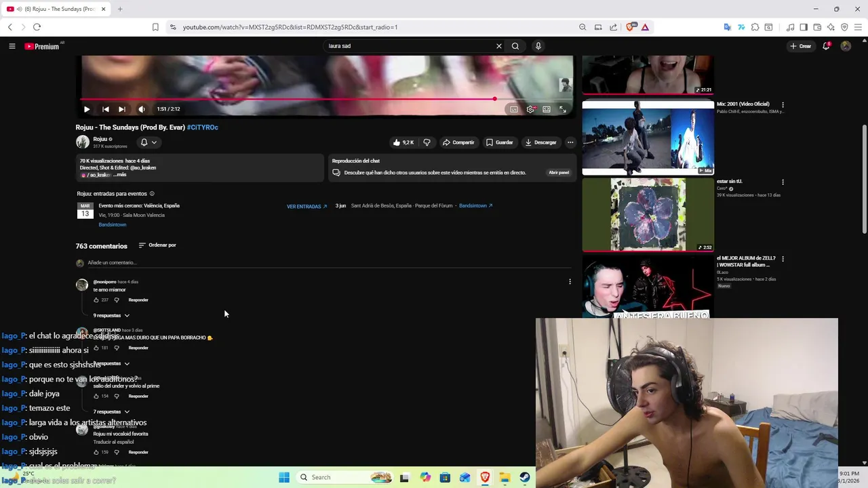The image size is (868, 488).
Task: Submit search with magnifier button
Action: pos(515,46)
